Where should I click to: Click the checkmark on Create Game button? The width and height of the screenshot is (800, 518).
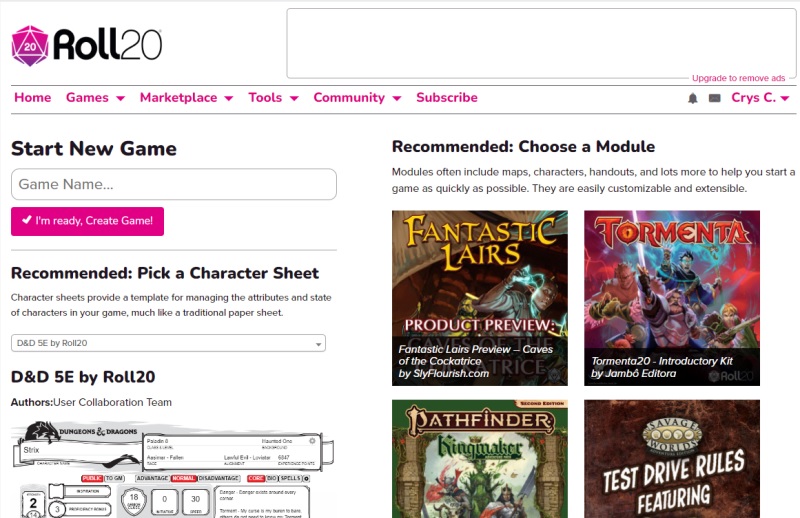coord(27,220)
